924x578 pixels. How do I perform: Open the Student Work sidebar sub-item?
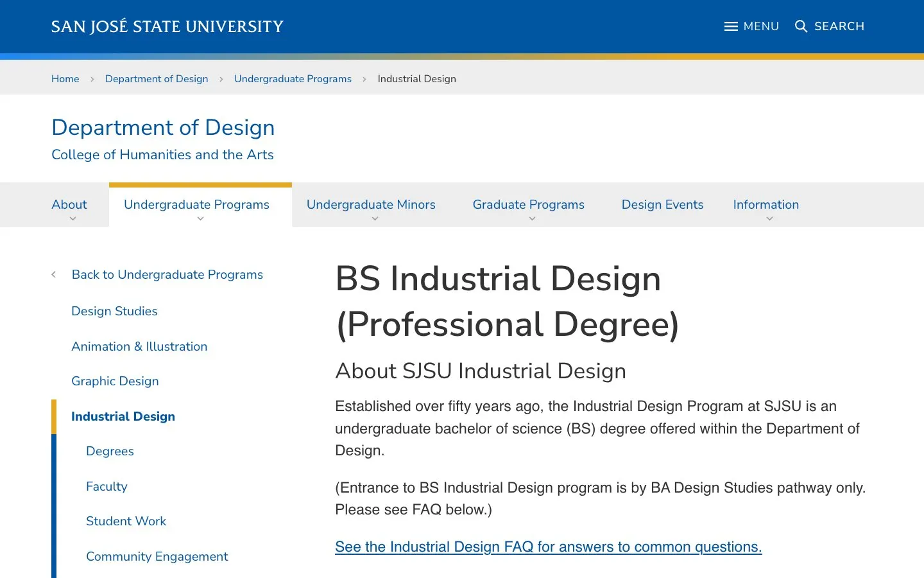click(126, 521)
